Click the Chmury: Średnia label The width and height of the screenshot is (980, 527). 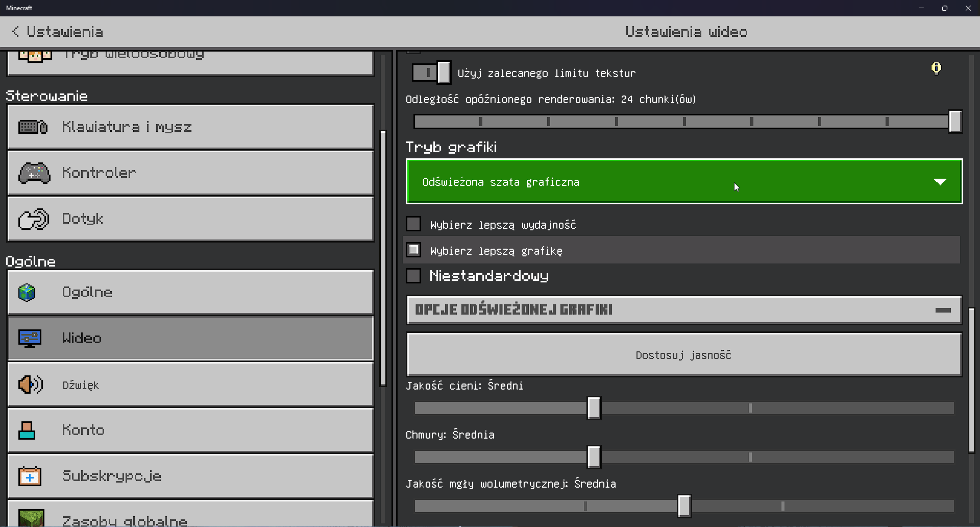tap(450, 435)
